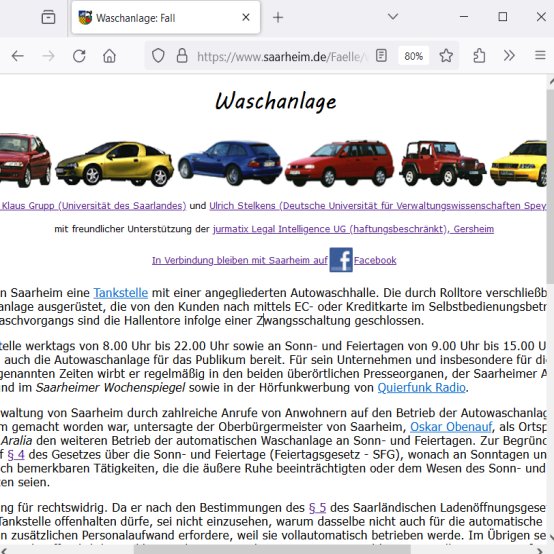Open the Oskar Obenauf link
Screen dimensions: 554x554
coord(451,427)
